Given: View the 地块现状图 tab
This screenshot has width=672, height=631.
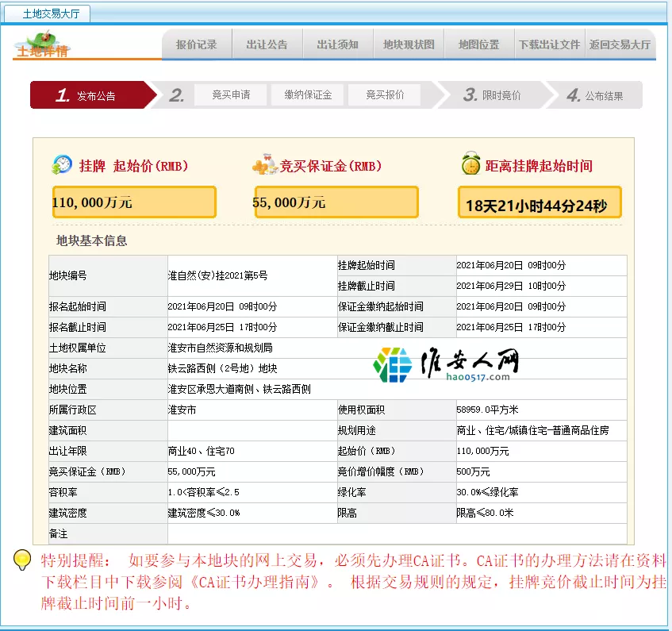Looking at the screenshot, I should pyautogui.click(x=409, y=44).
